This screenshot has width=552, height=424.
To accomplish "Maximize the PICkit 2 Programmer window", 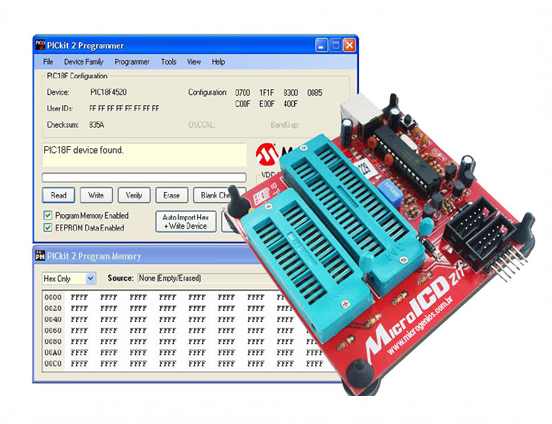I will 335,45.
